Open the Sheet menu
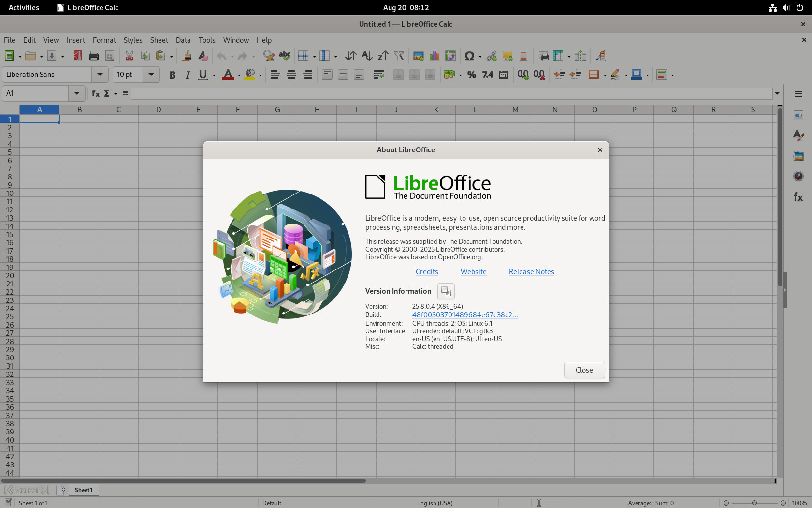Image resolution: width=812 pixels, height=508 pixels. pos(159,40)
